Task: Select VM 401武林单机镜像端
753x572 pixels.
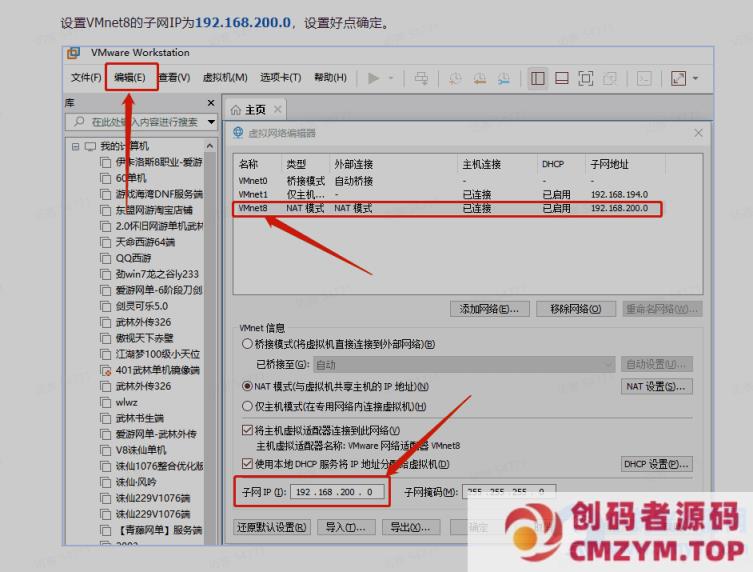Action: point(150,370)
